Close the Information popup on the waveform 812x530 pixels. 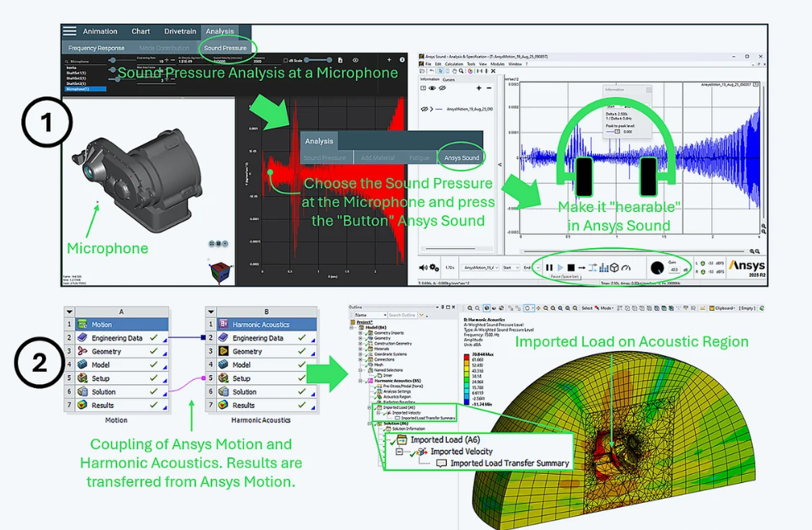tap(648, 90)
